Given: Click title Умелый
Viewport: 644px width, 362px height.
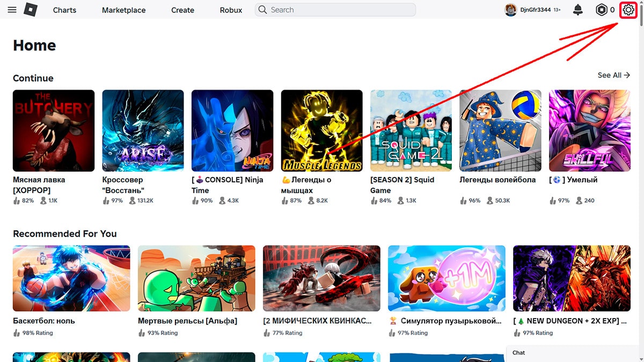Looking at the screenshot, I should pyautogui.click(x=573, y=180).
